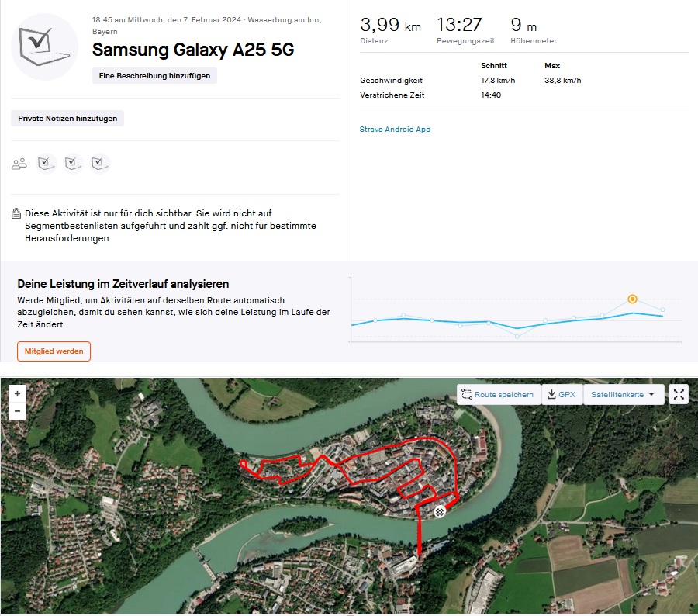Click the Samsung Galaxy A25 5G title

(193, 50)
